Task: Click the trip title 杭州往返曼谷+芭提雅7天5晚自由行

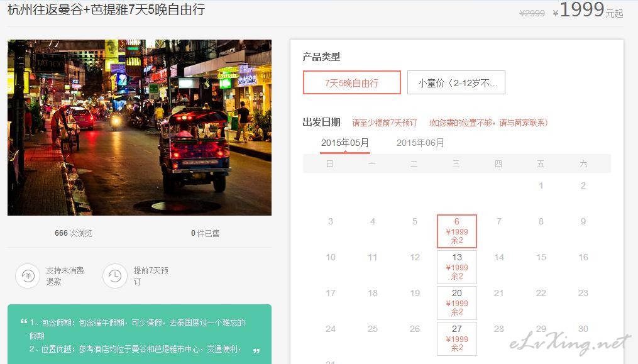Action: pyautogui.click(x=106, y=9)
